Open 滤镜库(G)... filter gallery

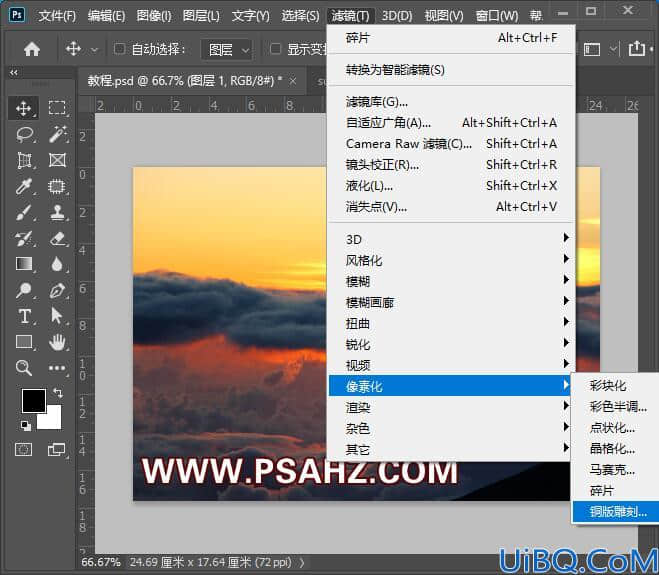point(451,102)
